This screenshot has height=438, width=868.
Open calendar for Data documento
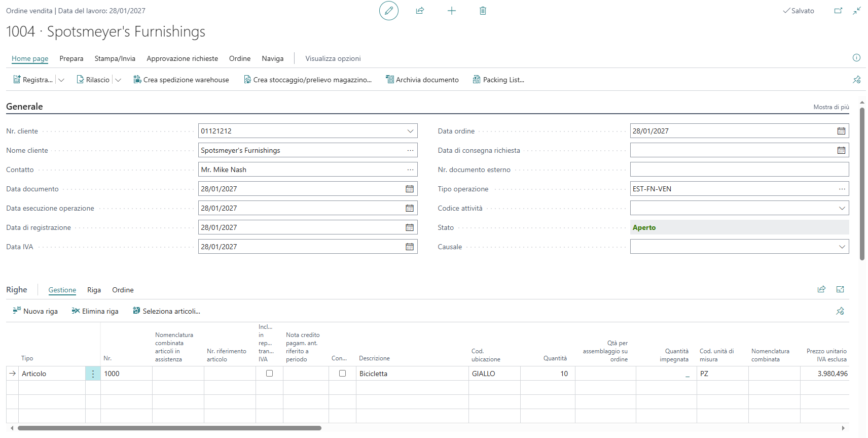(x=410, y=189)
